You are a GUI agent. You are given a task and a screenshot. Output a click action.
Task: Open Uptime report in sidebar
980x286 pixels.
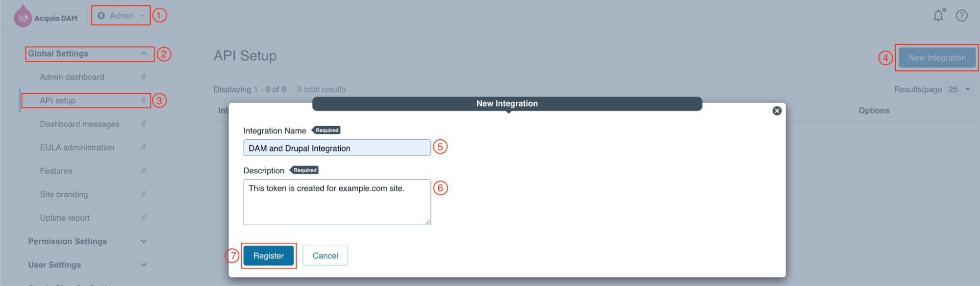[x=65, y=218]
